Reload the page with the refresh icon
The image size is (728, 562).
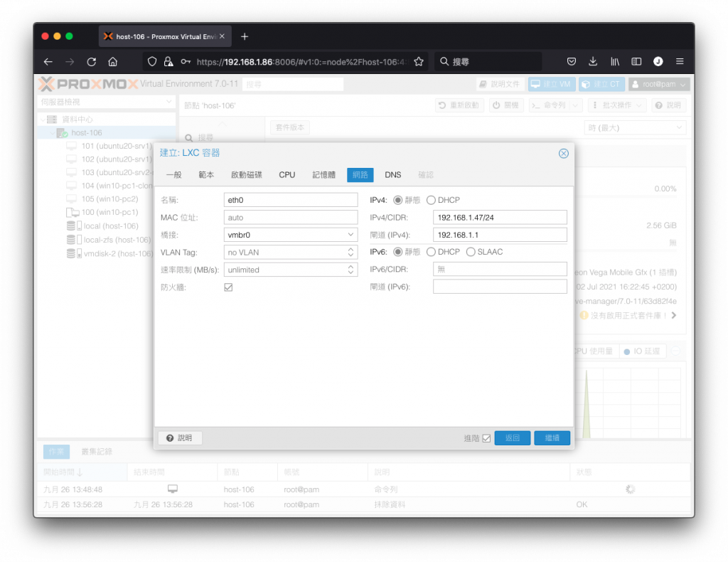(92, 62)
